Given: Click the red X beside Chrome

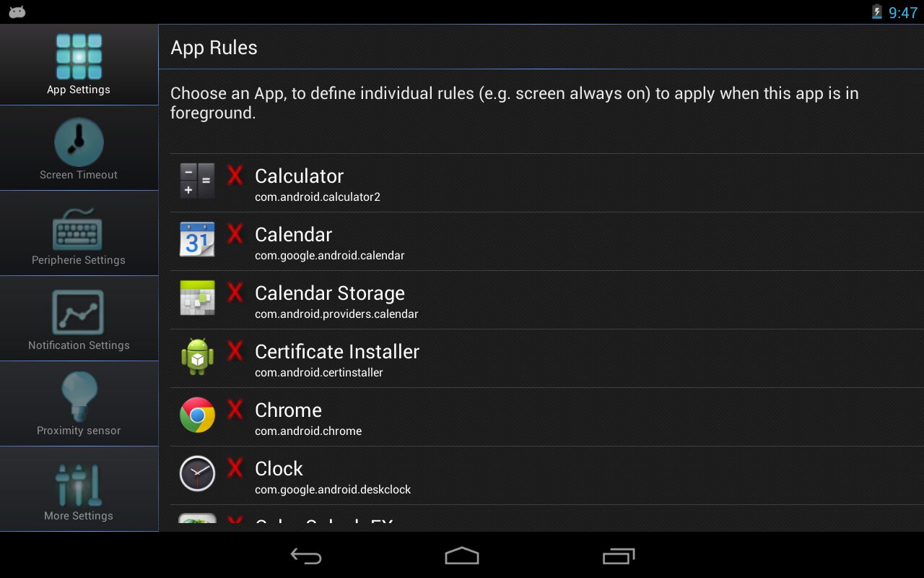Looking at the screenshot, I should [x=235, y=409].
